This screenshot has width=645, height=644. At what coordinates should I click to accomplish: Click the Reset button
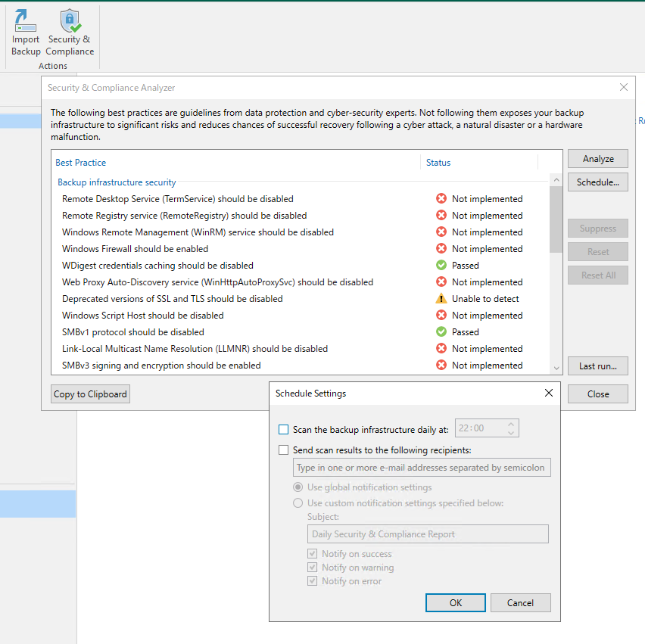click(598, 252)
